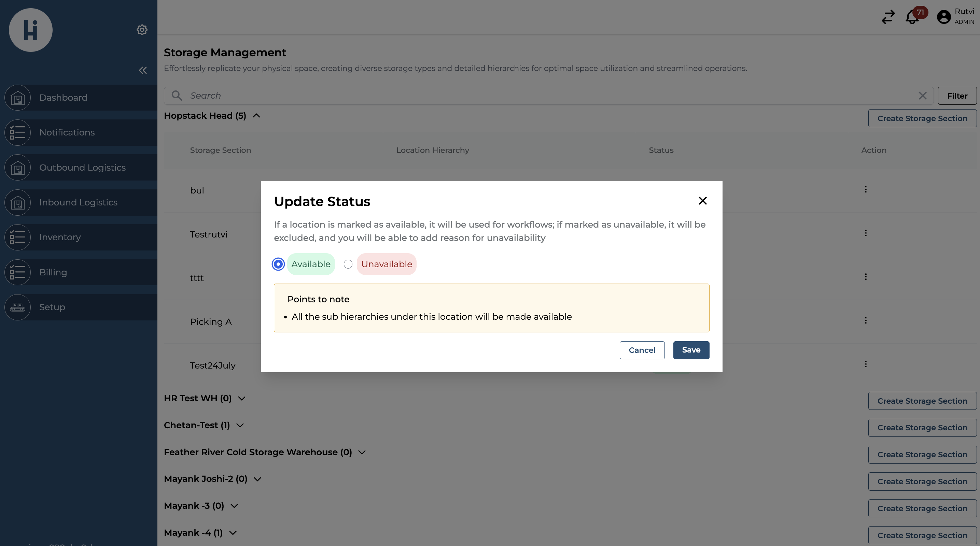Open the Setup section
The width and height of the screenshot is (980, 546).
pos(52,307)
